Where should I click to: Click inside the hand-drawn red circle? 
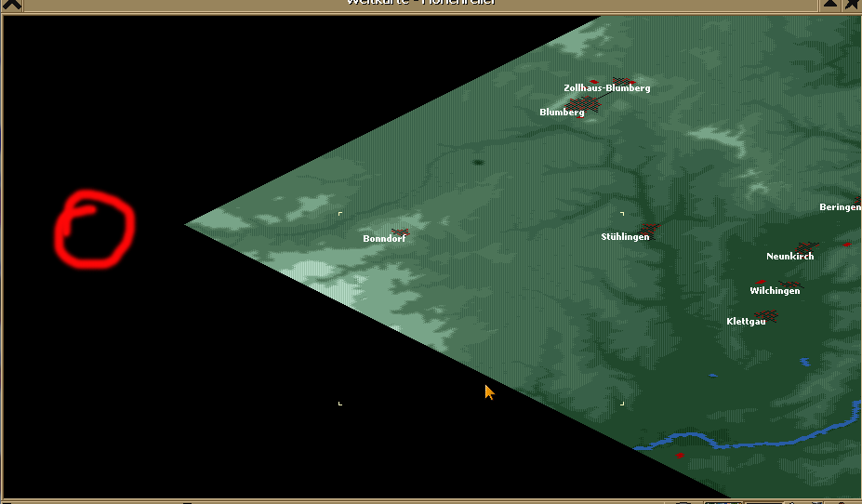[94, 230]
